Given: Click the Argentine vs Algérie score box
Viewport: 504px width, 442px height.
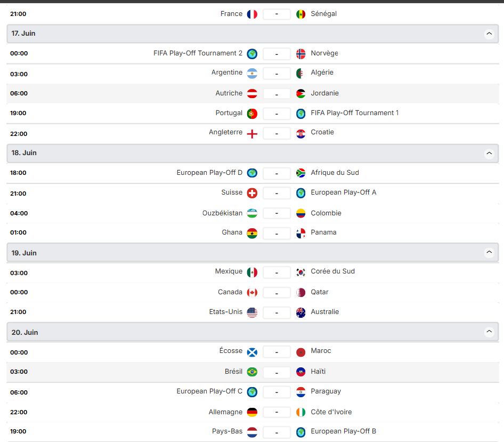Looking at the screenshot, I should point(277,74).
